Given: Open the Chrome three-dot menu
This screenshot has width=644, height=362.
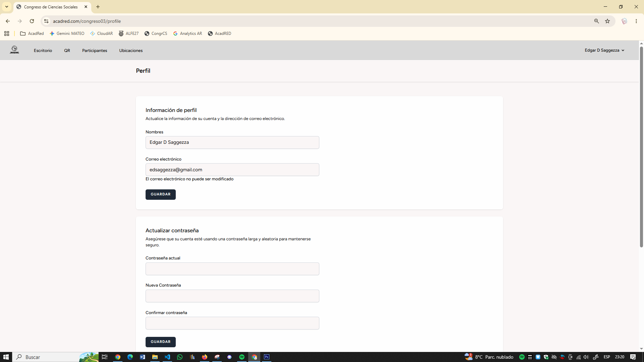Looking at the screenshot, I should [x=636, y=21].
